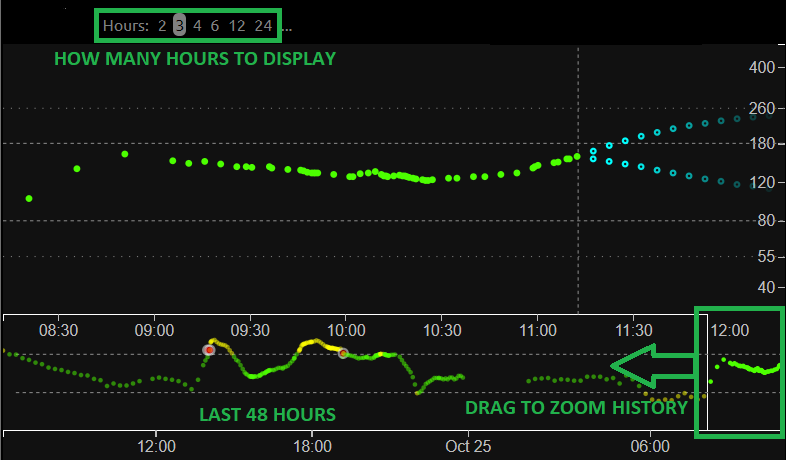Click the red marker near 09:15
Screen dimensions: 786x460
point(209,350)
